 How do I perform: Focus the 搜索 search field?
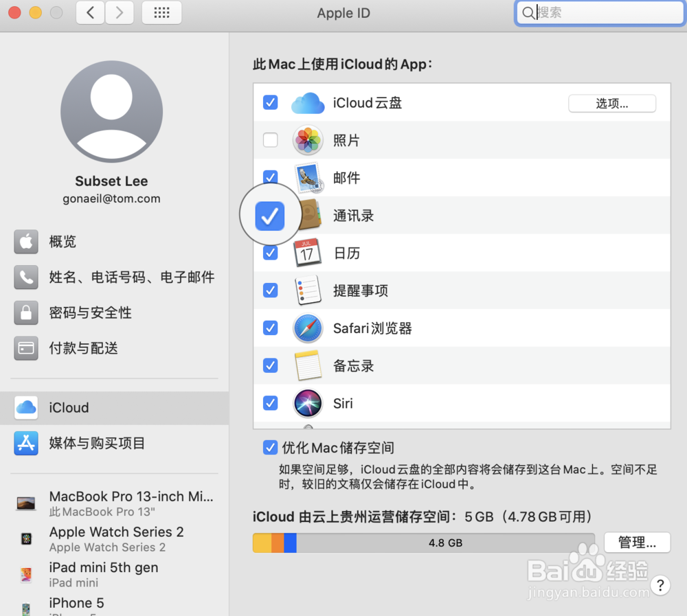point(599,13)
